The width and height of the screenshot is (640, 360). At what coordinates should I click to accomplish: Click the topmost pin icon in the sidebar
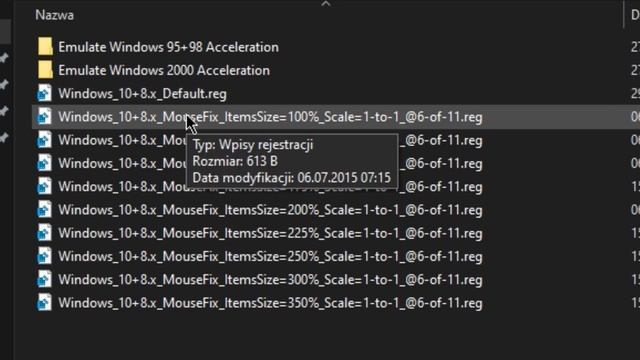(x=4, y=58)
